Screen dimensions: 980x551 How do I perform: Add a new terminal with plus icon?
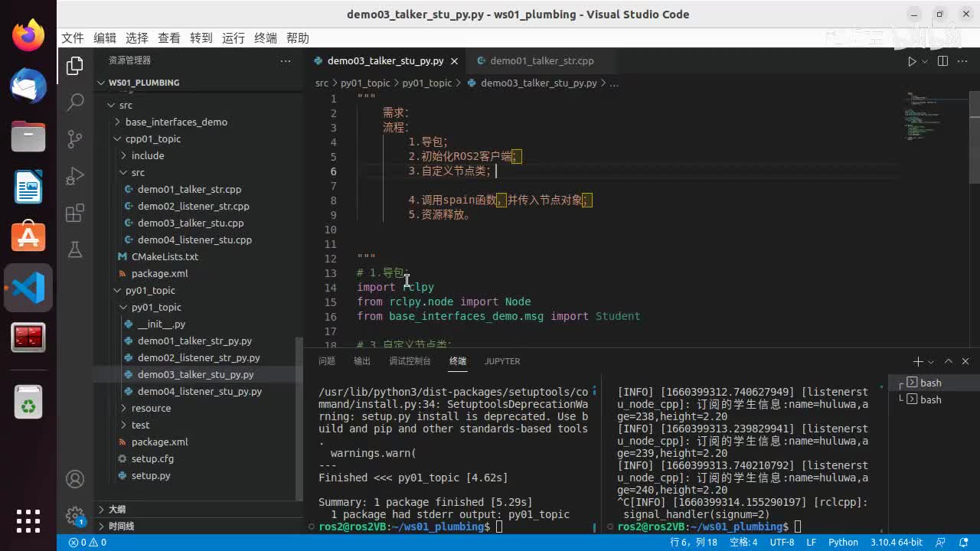(917, 361)
